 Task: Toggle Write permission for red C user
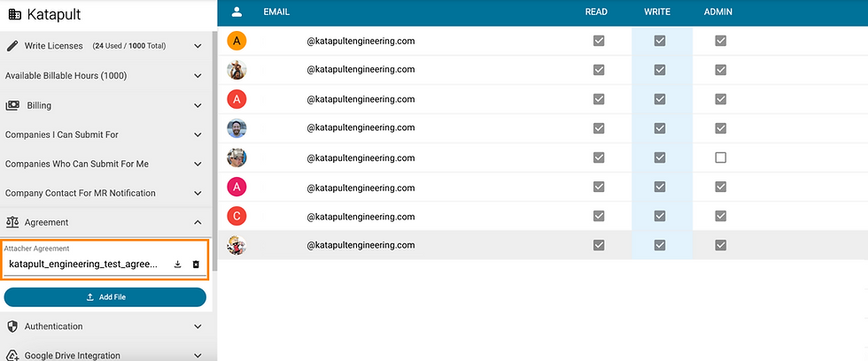tap(659, 216)
